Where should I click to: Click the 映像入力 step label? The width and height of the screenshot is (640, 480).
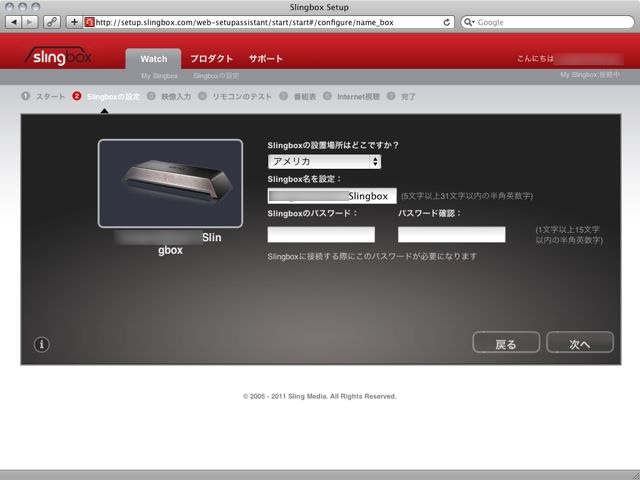[176, 97]
